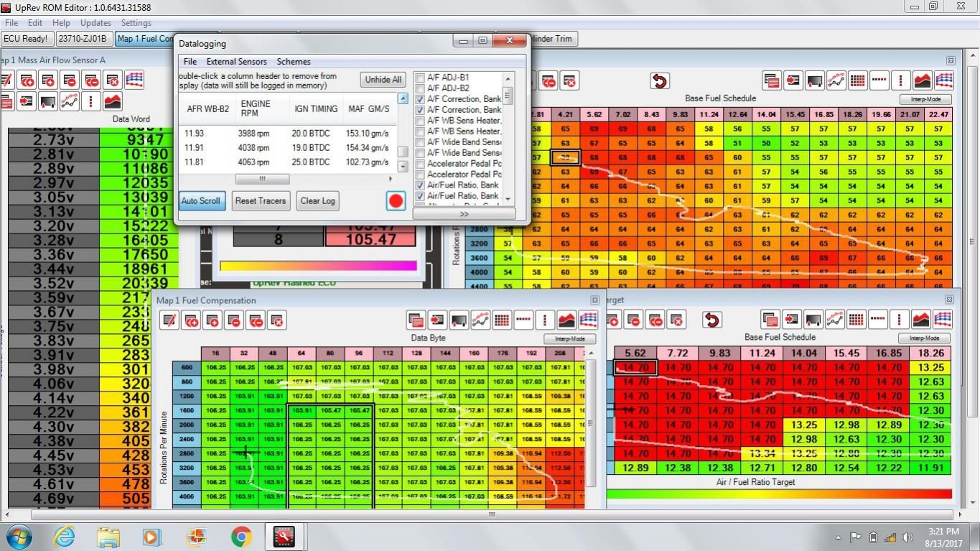Click Datalogging table horizontal scrollbar
The image size is (980, 551).
[x=262, y=179]
